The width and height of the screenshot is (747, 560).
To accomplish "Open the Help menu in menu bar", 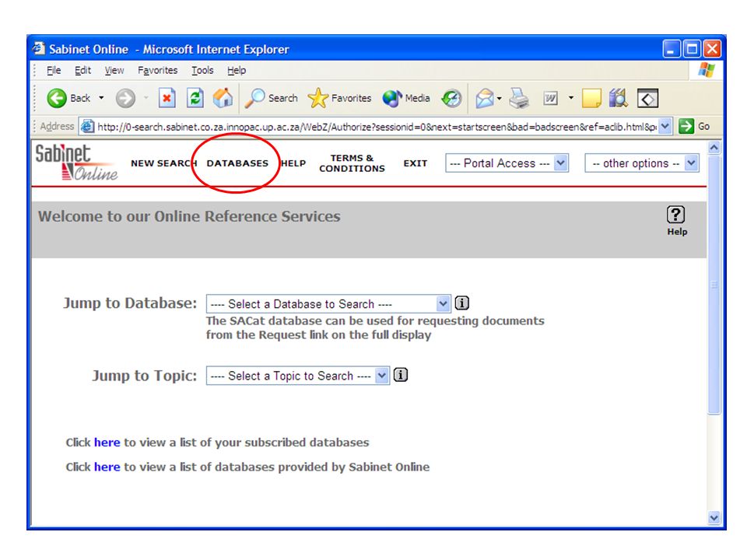I will pos(237,71).
